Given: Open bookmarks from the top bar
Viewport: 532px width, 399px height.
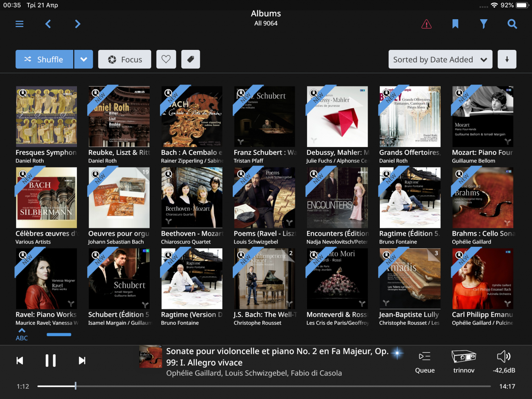Looking at the screenshot, I should (x=455, y=24).
